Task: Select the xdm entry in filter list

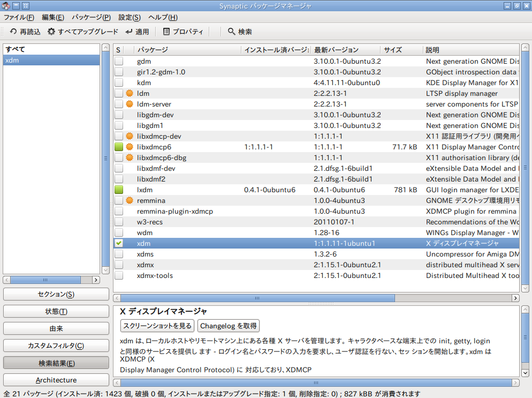Action: pos(51,60)
